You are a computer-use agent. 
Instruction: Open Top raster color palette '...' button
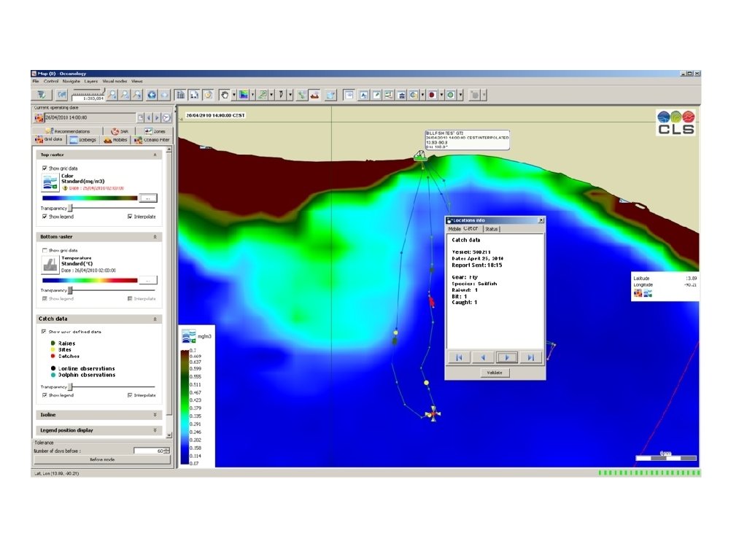coord(147,198)
